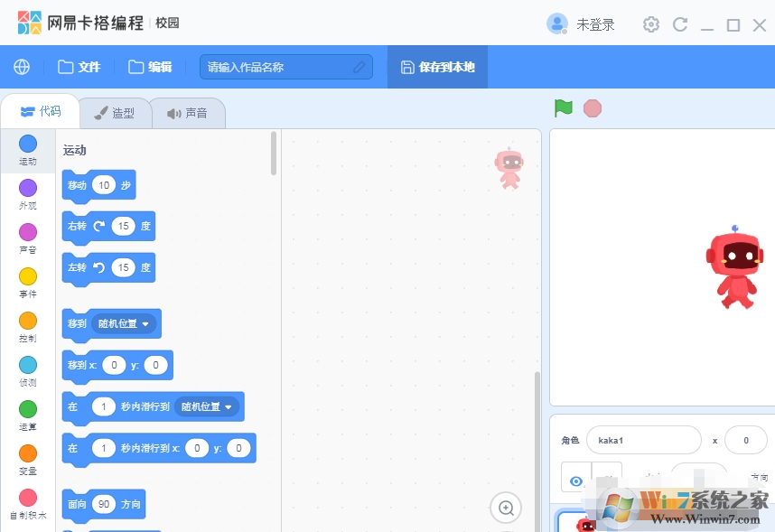Image resolution: width=775 pixels, height=532 pixels.
Task: Open the 文件 (File) menu
Action: [79, 66]
